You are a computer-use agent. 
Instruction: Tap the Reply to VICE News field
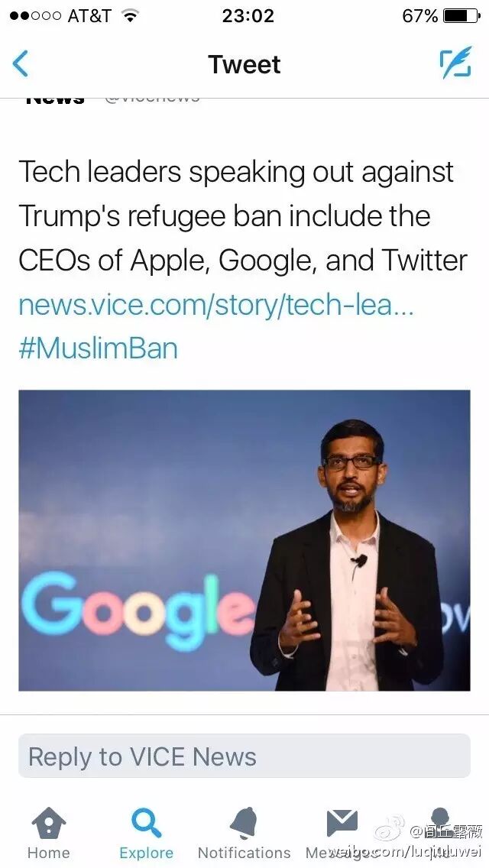pyautogui.click(x=244, y=756)
